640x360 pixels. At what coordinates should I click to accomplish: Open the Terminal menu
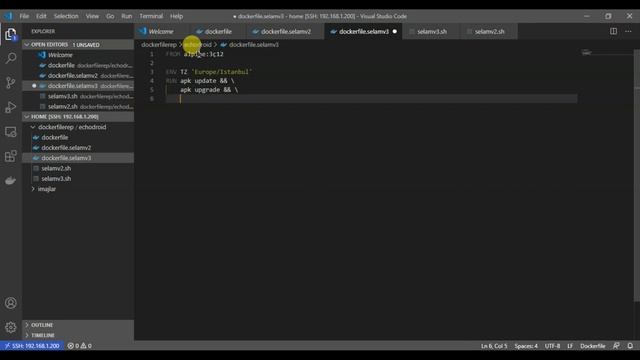(x=151, y=16)
